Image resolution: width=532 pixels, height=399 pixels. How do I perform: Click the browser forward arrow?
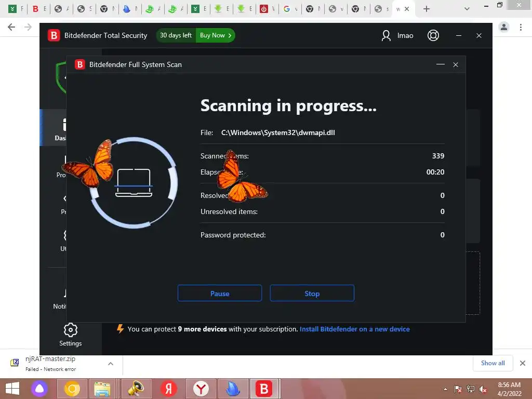coord(28,27)
